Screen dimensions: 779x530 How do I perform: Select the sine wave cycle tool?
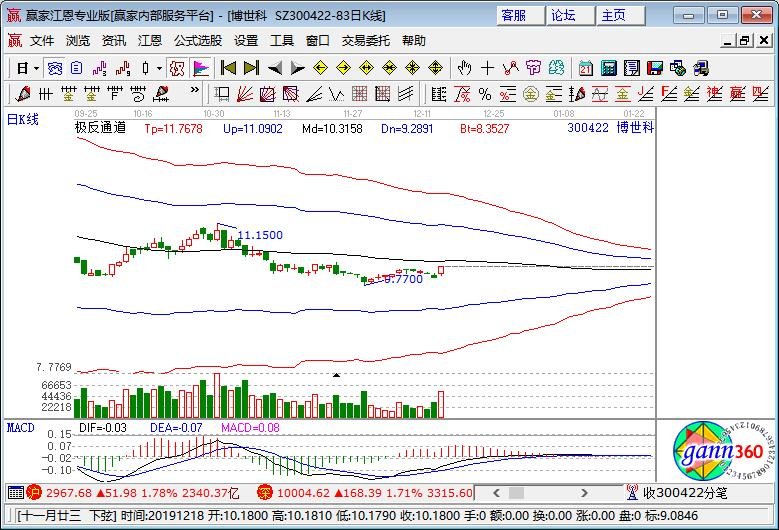pyautogui.click(x=600, y=94)
